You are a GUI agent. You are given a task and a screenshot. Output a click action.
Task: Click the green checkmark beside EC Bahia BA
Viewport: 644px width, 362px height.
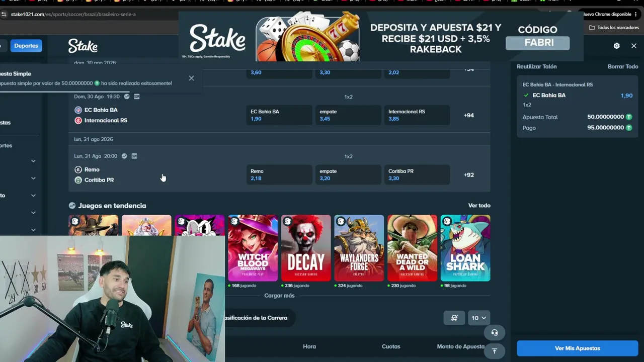point(526,95)
